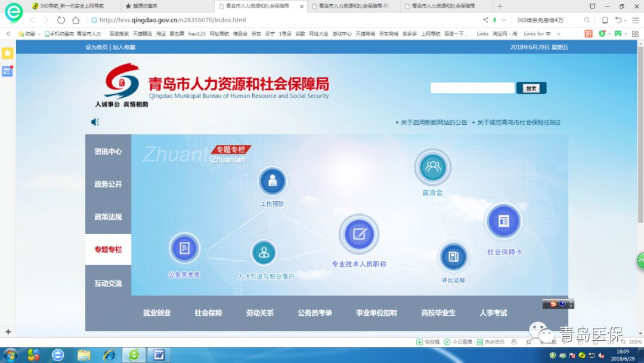The image size is (644, 363).
Task: Click the 蓝洽会 circular icon
Action: click(432, 167)
